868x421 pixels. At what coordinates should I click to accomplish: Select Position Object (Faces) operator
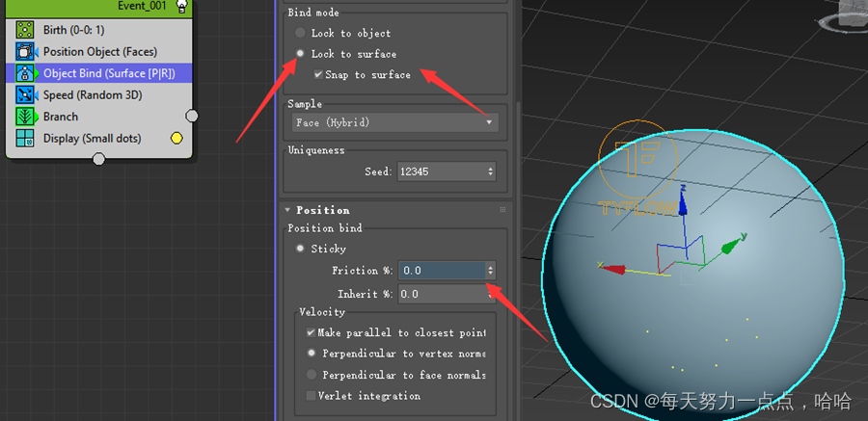[x=99, y=51]
